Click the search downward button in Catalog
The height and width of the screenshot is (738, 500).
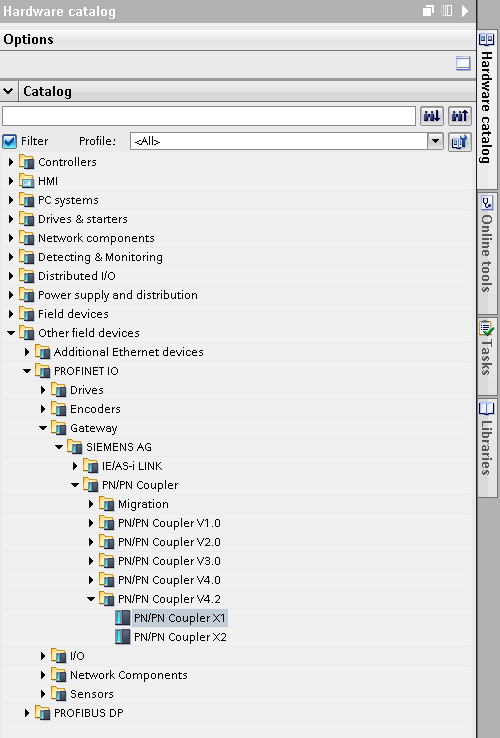[x=432, y=116]
